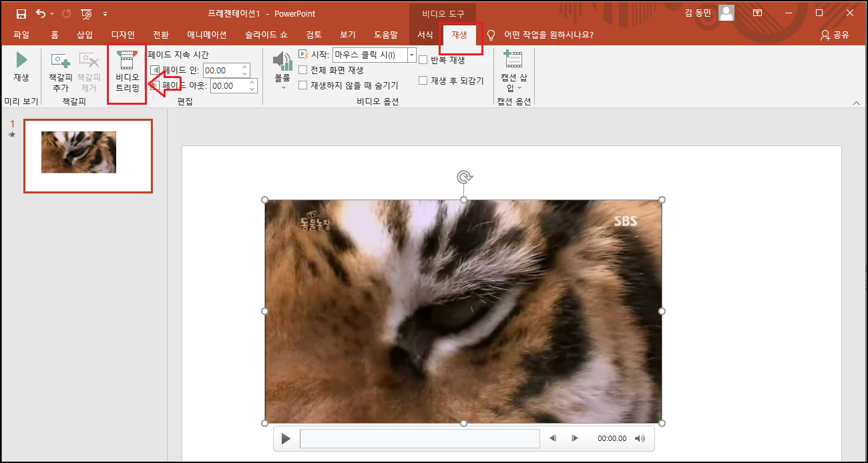868x463 pixels.
Task: Open the 보기 (View) tab
Action: click(348, 35)
